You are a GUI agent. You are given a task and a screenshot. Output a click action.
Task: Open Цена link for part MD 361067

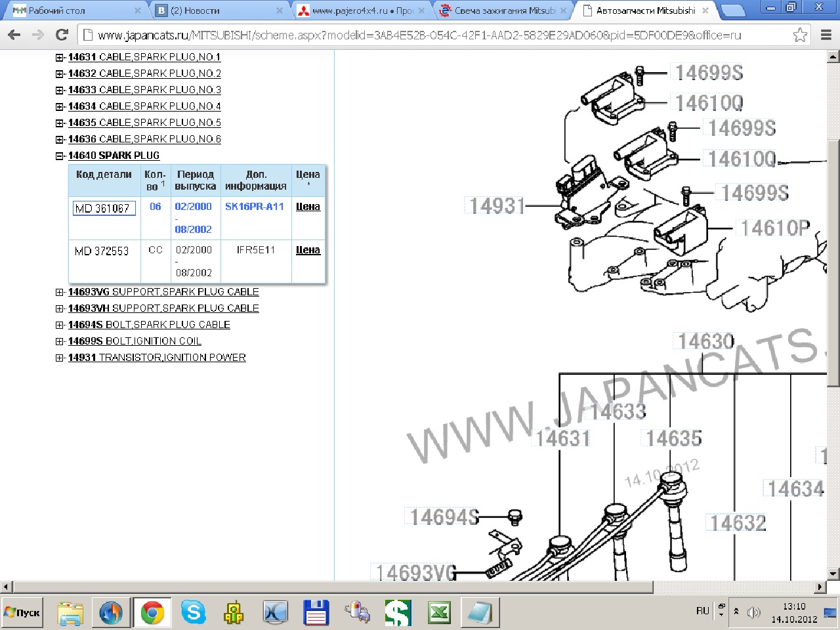(308, 207)
